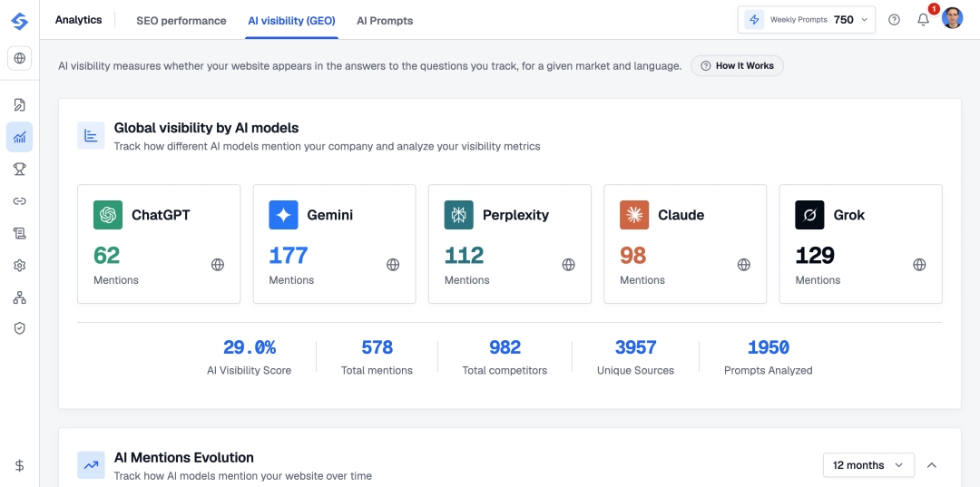Open the shield check icon in sidebar
This screenshot has height=487, width=980.
[x=19, y=327]
